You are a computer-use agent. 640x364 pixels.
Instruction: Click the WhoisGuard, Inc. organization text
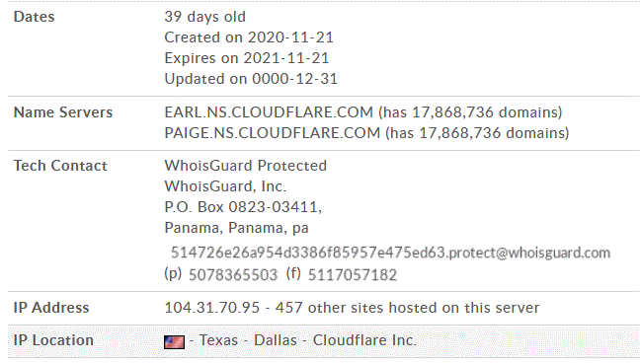pyautogui.click(x=225, y=186)
